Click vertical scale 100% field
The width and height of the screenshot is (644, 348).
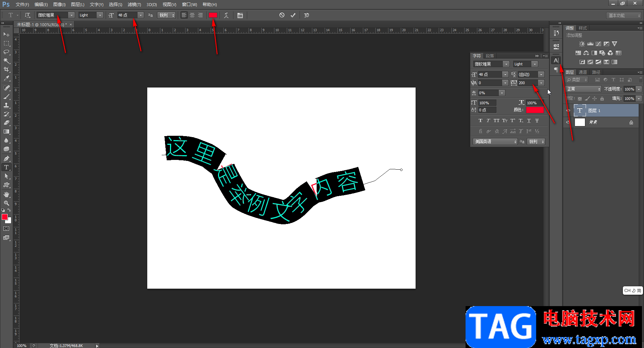click(x=487, y=103)
